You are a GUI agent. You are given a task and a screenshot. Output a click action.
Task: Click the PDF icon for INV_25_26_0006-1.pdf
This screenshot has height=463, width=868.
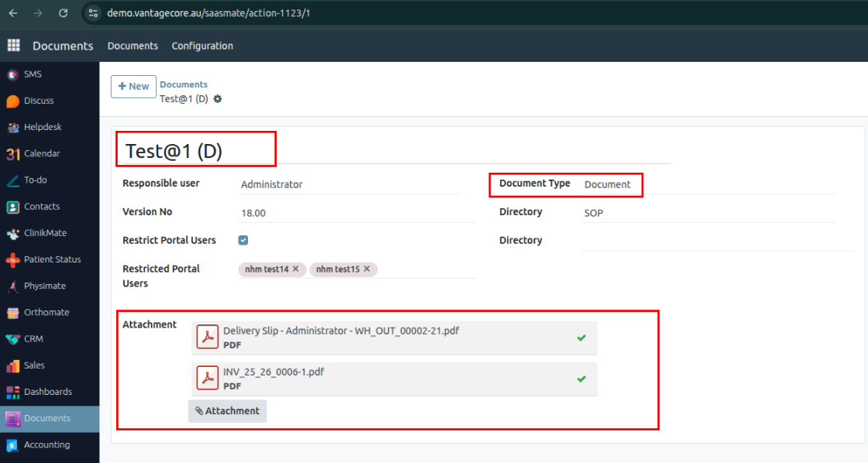207,378
